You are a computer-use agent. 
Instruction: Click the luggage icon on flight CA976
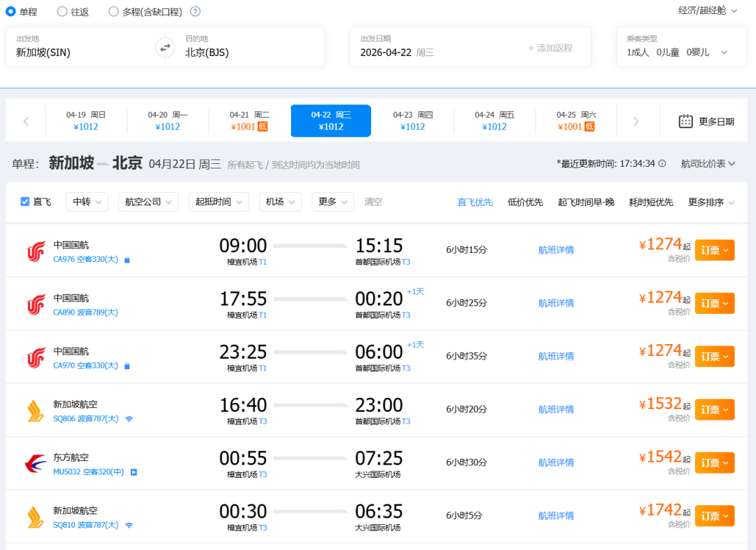[127, 260]
